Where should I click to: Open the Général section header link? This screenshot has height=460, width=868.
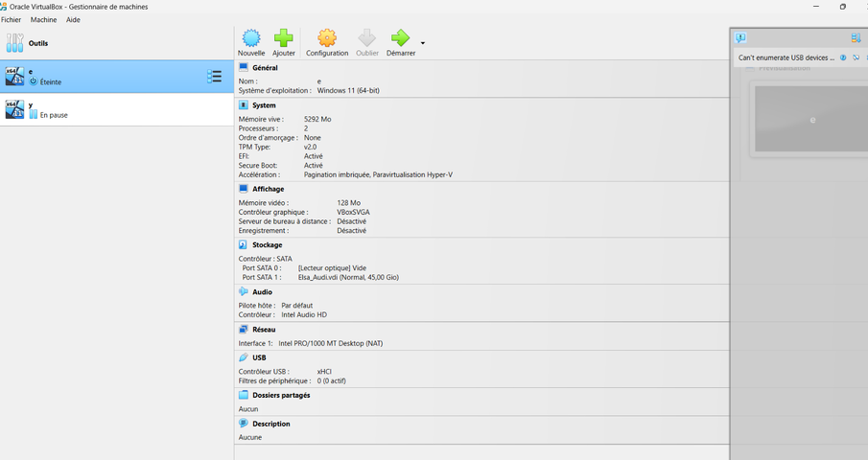click(265, 67)
